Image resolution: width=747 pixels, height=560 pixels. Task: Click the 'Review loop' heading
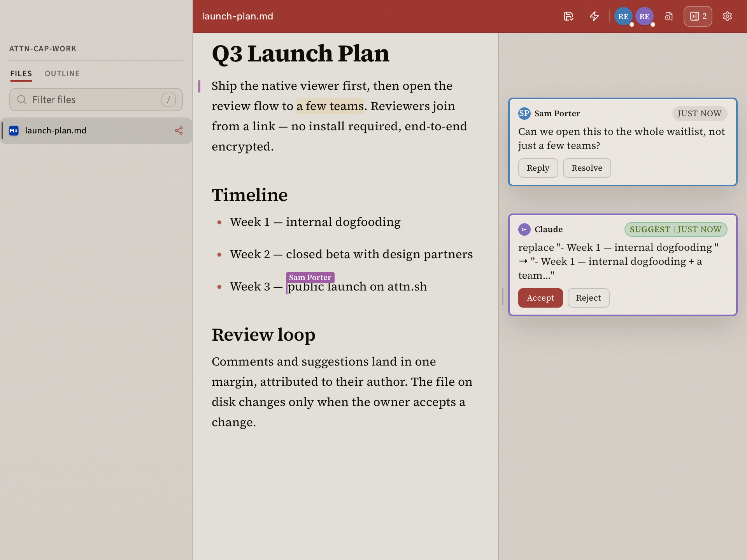[263, 334]
